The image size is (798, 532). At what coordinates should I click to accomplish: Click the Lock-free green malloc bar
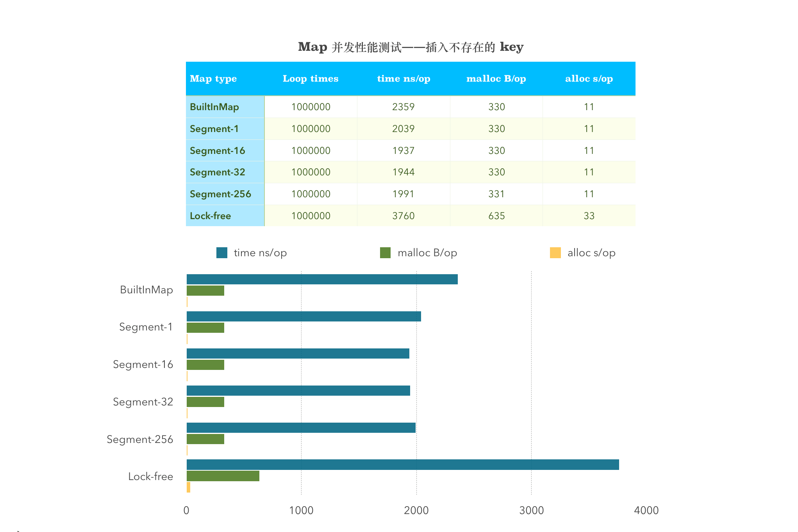click(x=223, y=476)
